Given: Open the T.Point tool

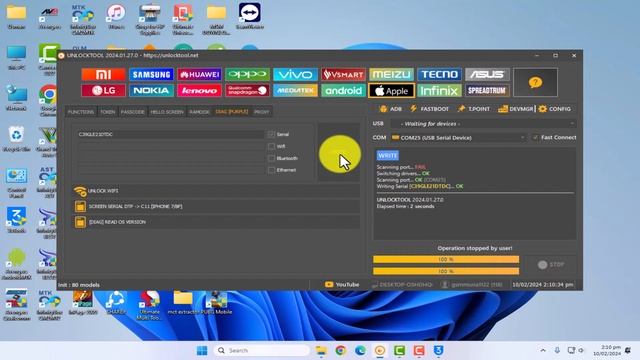Looking at the screenshot, I should 473,109.
